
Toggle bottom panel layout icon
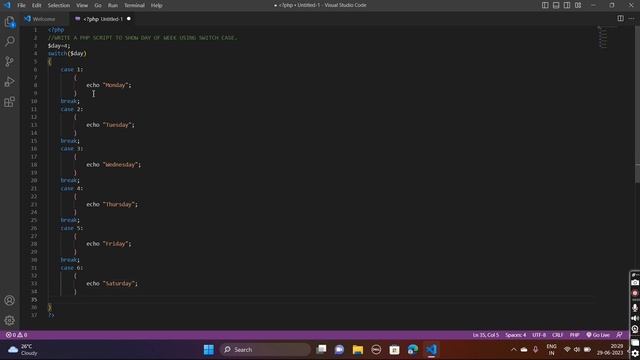pyautogui.click(x=556, y=5)
